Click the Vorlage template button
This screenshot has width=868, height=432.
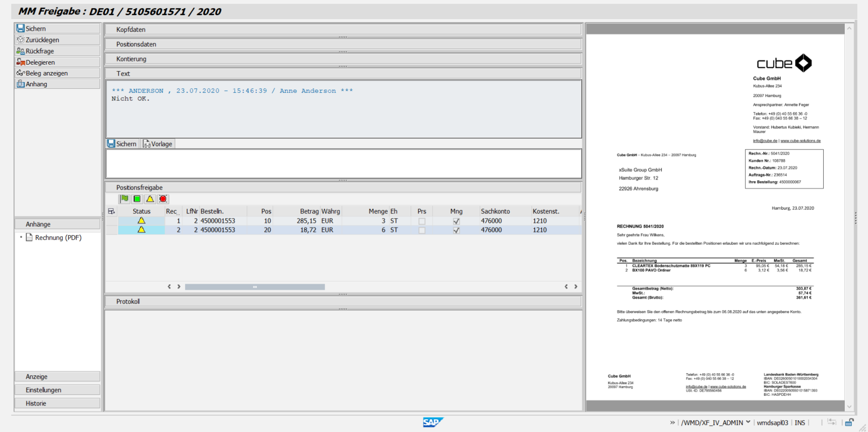point(158,144)
